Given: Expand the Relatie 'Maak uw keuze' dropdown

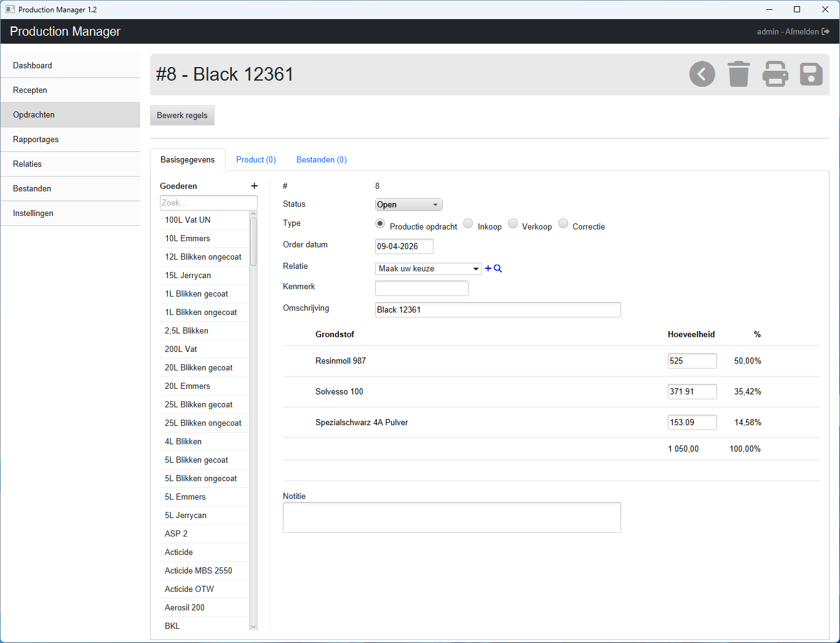Looking at the screenshot, I should tap(428, 269).
